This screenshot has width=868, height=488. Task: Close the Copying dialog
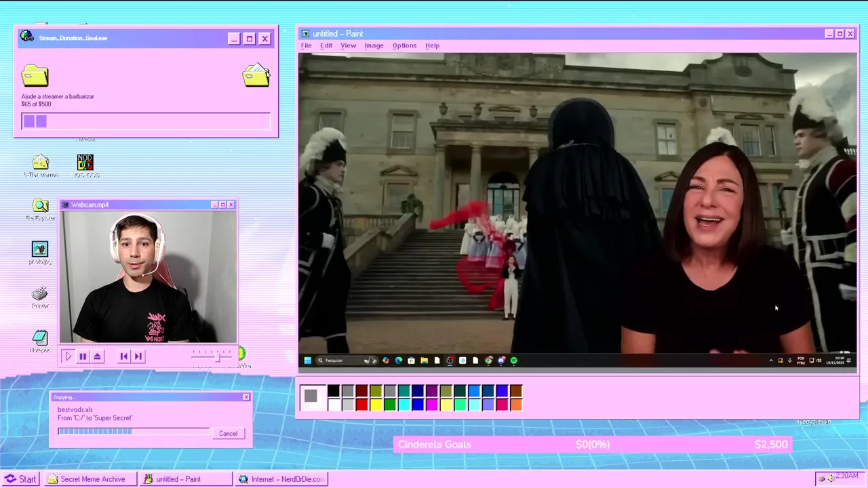pos(246,397)
